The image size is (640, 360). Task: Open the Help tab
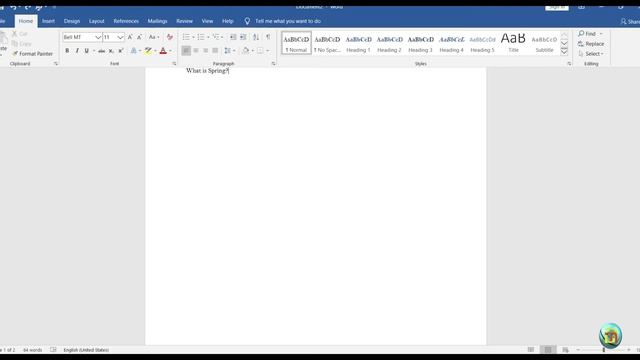point(228,21)
